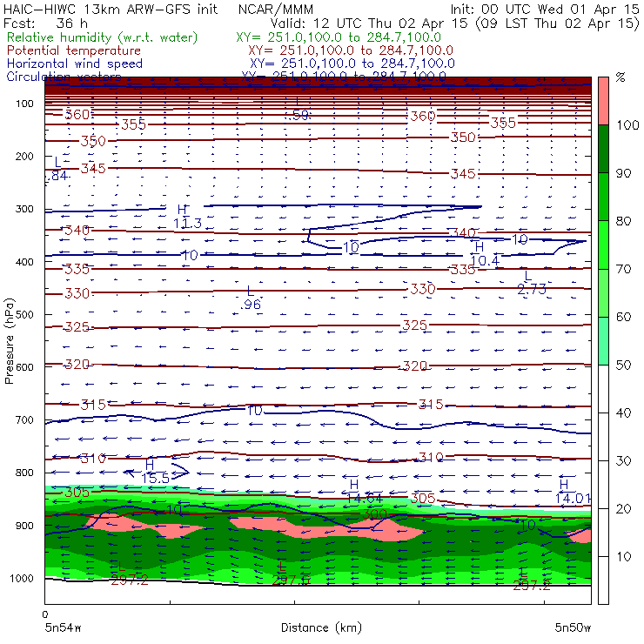
Task: Select the 'Potential temperature' legend label
Action: click(74, 50)
